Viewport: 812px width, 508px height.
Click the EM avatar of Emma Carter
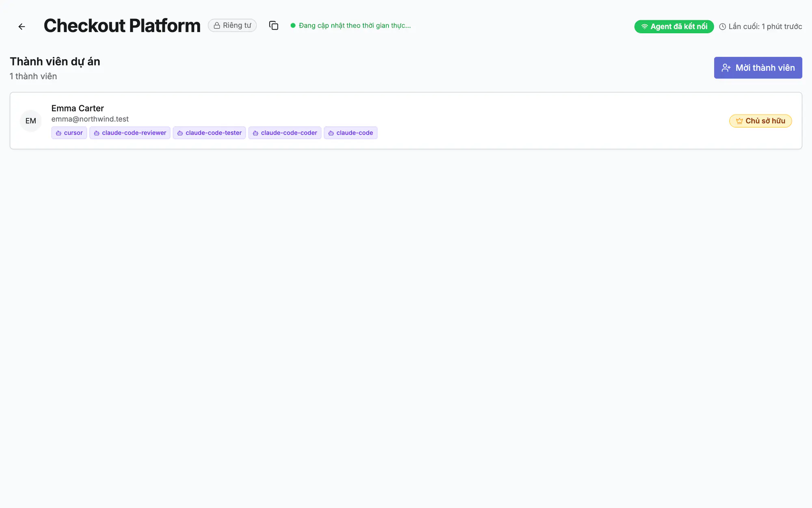[31, 121]
